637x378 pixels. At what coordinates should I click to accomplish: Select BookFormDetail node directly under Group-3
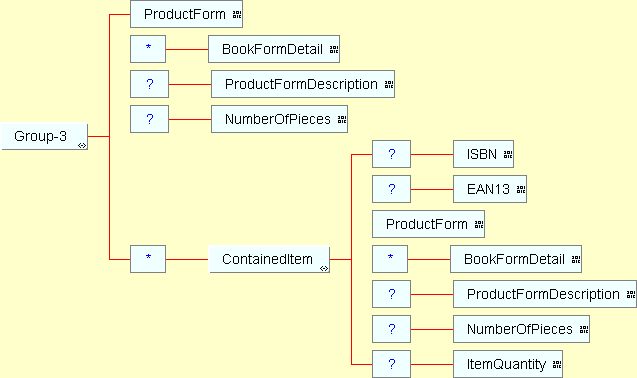274,49
